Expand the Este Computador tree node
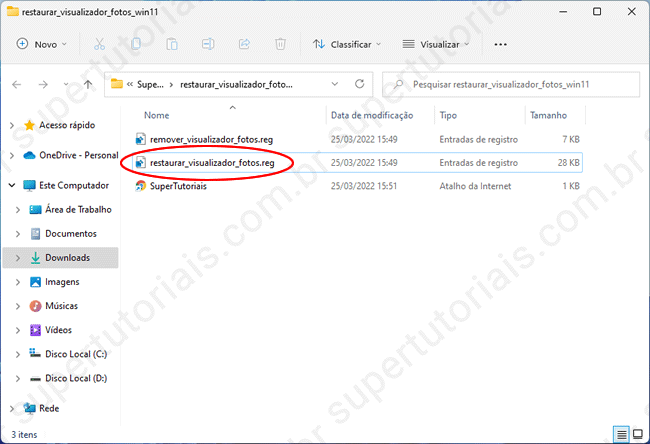The width and height of the screenshot is (650, 444). (x=11, y=186)
